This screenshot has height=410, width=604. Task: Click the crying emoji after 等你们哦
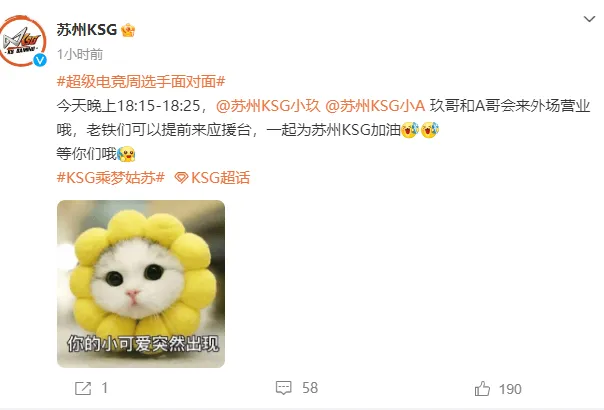click(126, 154)
